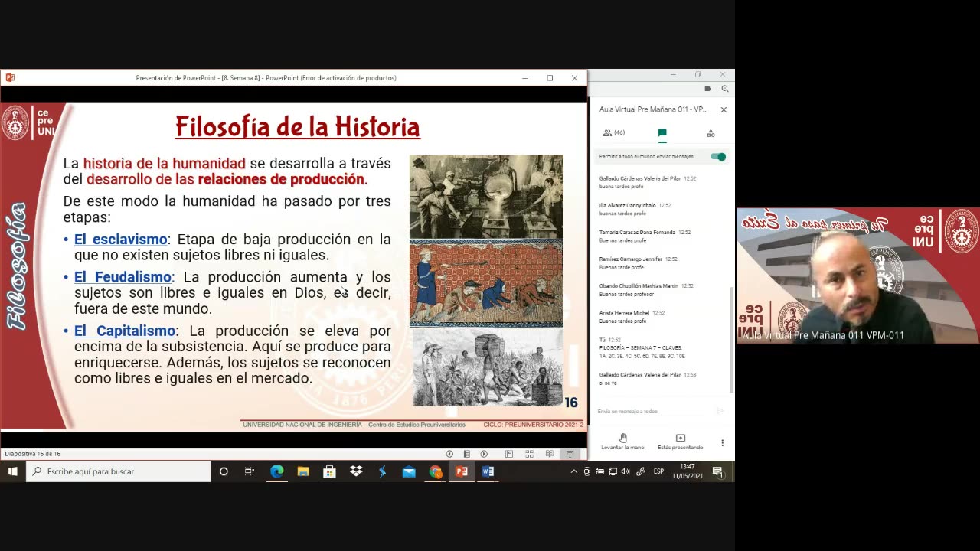Click Levantar la mano button
This screenshot has width=980, height=551.
tap(622, 442)
